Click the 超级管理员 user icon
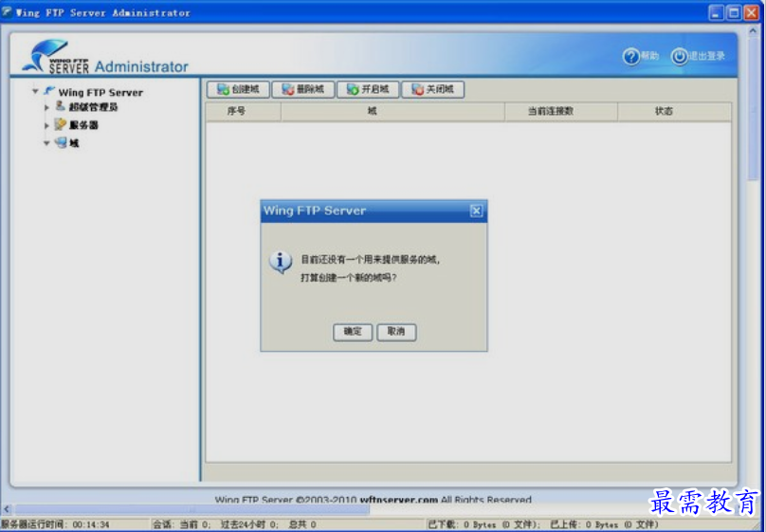The height and width of the screenshot is (532, 766). coord(60,105)
